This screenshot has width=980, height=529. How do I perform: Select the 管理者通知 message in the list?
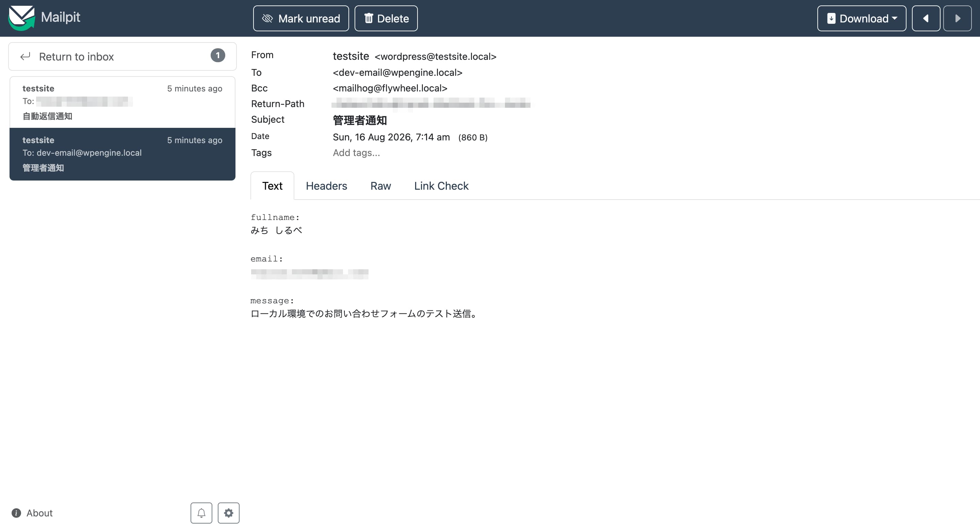click(122, 154)
